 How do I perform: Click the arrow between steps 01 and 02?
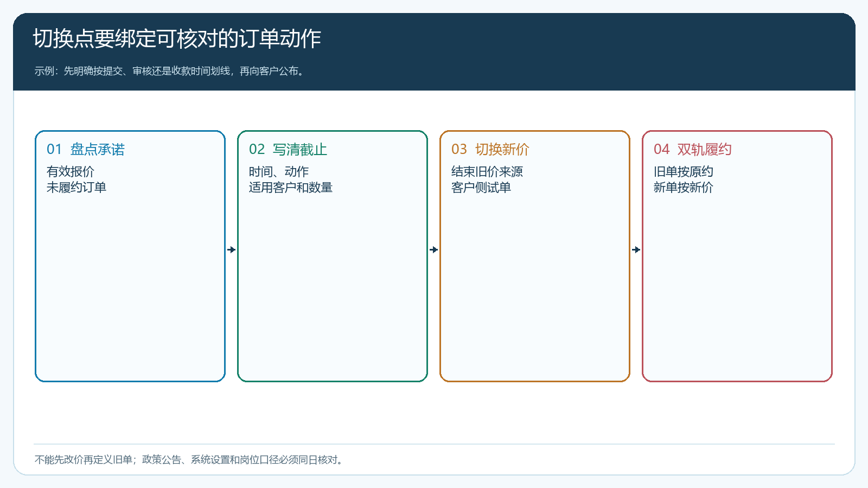click(x=232, y=250)
